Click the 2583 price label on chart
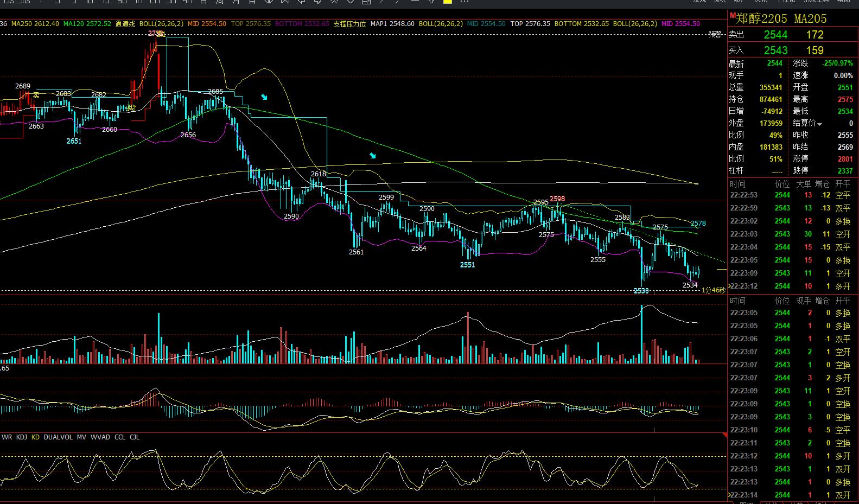Viewport: 859px width, 504px height. click(x=622, y=218)
